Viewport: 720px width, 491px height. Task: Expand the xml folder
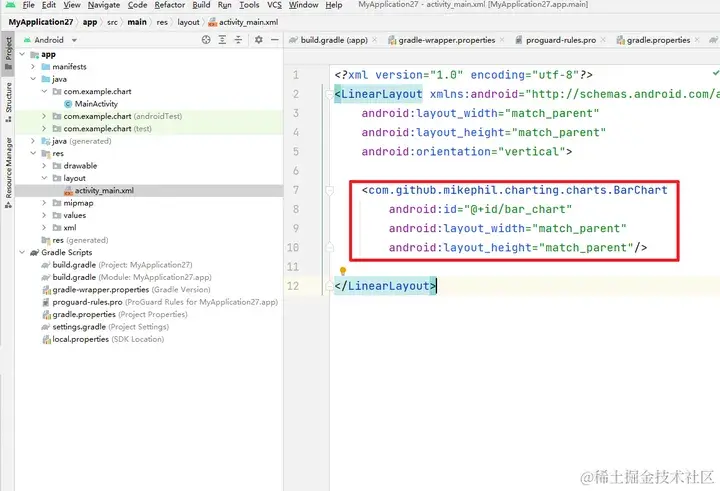tap(44, 228)
